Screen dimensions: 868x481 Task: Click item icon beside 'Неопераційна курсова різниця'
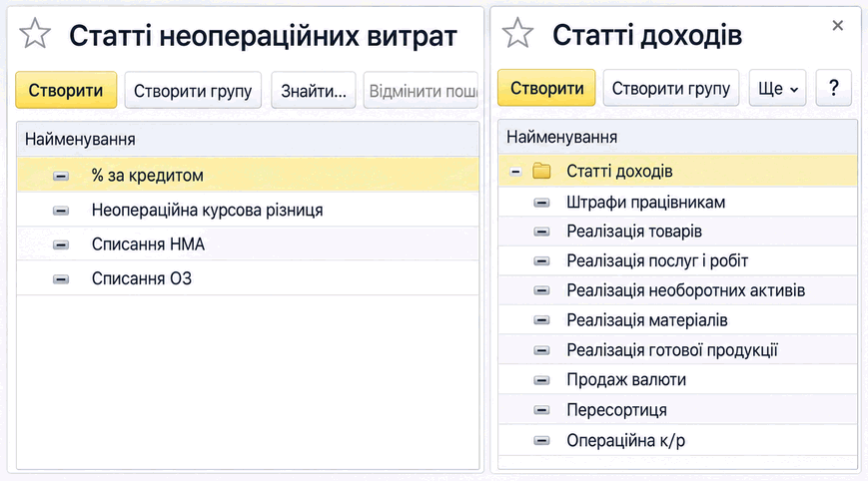[x=61, y=211]
